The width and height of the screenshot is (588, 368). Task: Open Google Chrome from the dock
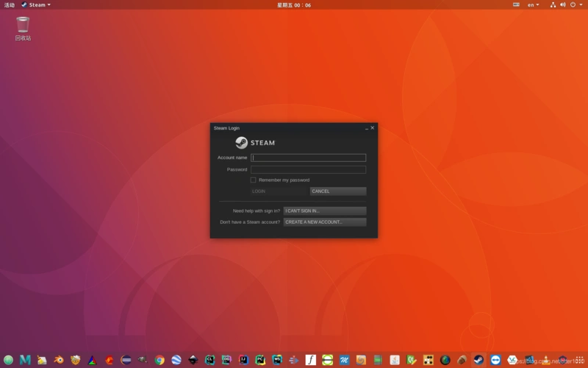[159, 360]
